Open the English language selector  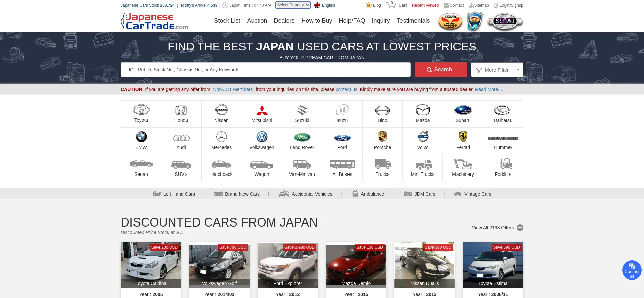click(325, 5)
